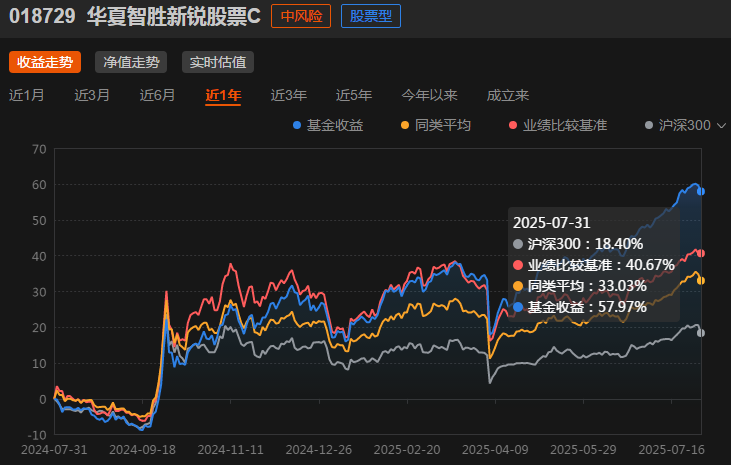Click tooltip value 同类平均：33.03%
Screen dimensions: 731x465
tap(580, 286)
